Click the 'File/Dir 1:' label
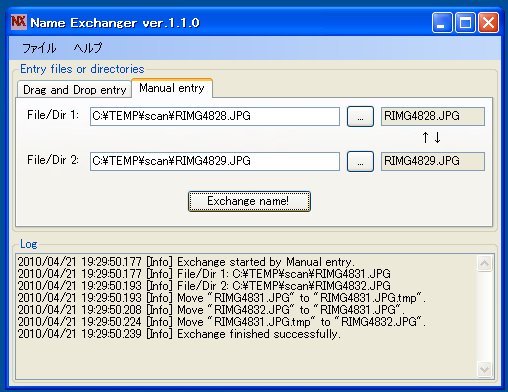508x392 pixels. (x=53, y=115)
